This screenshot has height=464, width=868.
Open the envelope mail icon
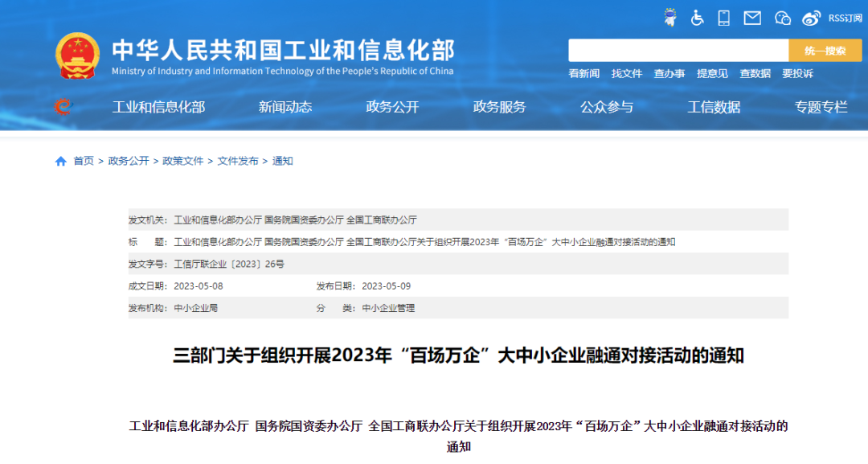pyautogui.click(x=751, y=18)
